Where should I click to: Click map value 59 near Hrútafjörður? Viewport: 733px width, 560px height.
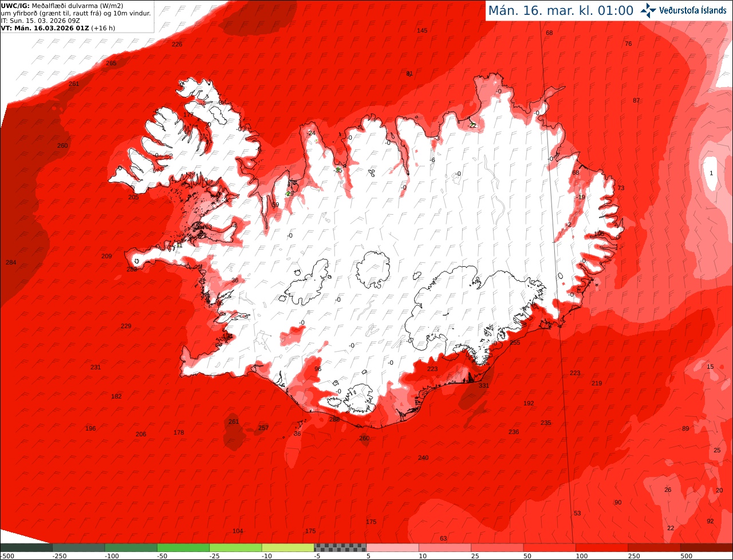pyautogui.click(x=275, y=205)
